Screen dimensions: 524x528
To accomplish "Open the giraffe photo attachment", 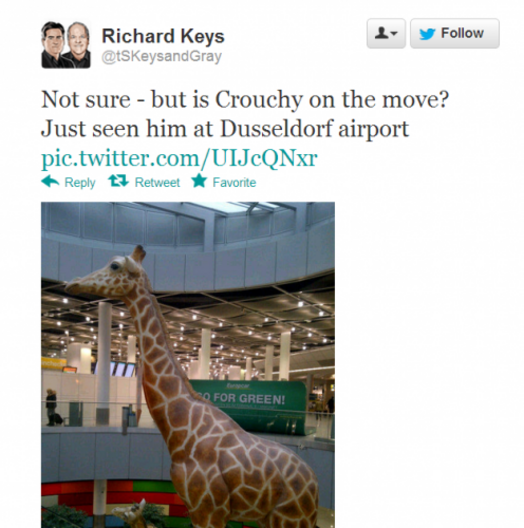I will click(188, 365).
